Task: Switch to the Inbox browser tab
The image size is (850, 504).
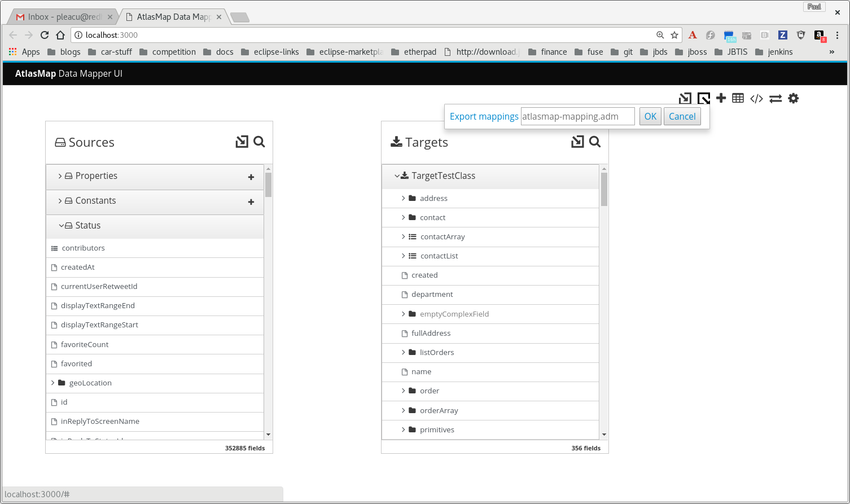Action: (62, 16)
